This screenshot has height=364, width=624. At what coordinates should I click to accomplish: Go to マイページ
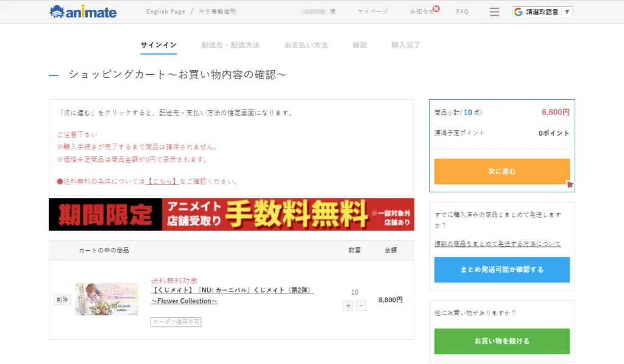(373, 12)
